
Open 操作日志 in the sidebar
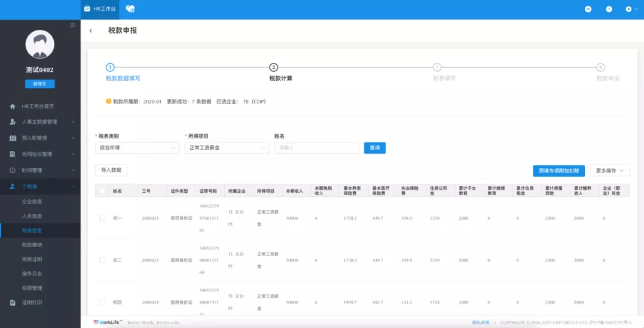pos(32,274)
